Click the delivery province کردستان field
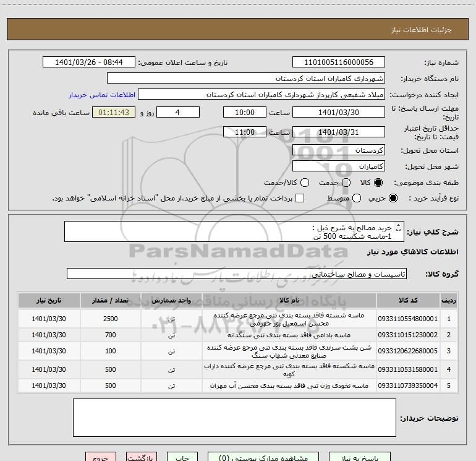This screenshot has height=461, width=476. pos(339,150)
